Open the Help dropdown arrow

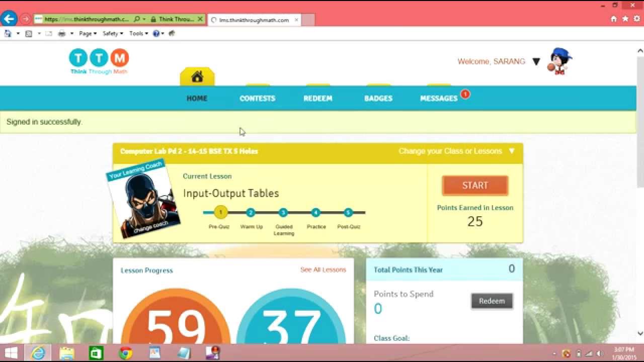tap(163, 34)
